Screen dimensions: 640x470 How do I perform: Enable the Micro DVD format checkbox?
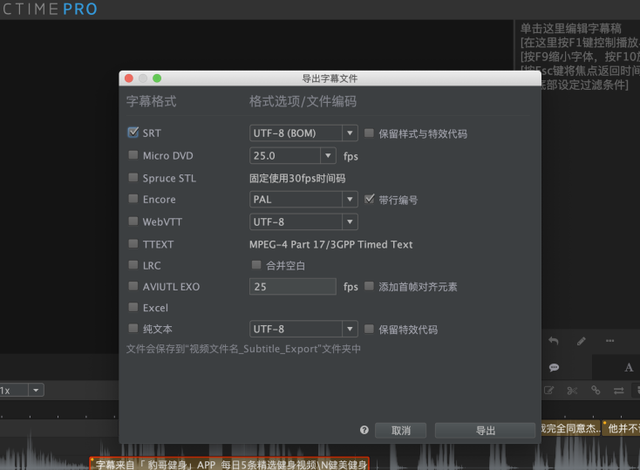coord(133,155)
